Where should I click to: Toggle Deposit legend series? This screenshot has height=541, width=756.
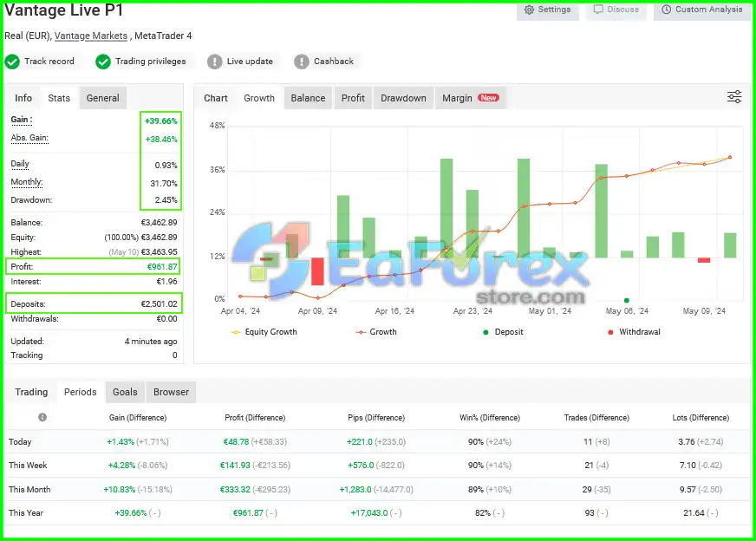point(503,332)
